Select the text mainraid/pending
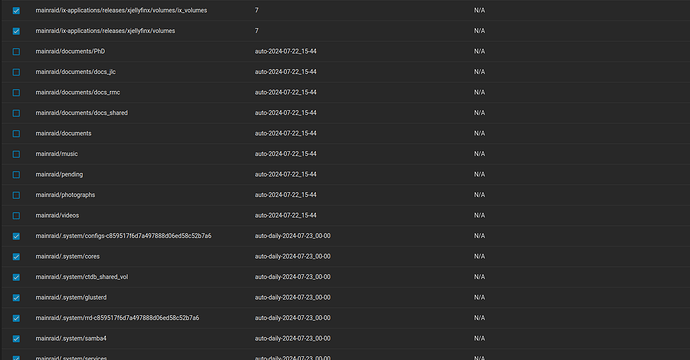 pyautogui.click(x=59, y=174)
